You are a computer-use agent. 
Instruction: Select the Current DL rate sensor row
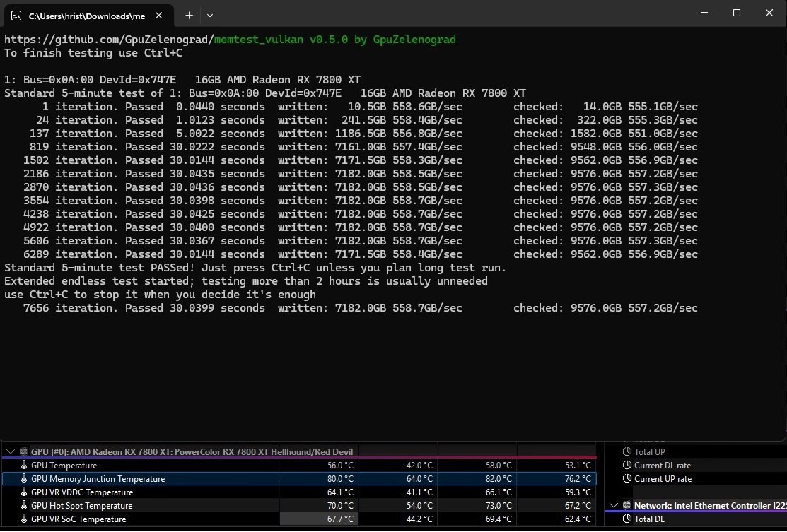tap(696, 466)
